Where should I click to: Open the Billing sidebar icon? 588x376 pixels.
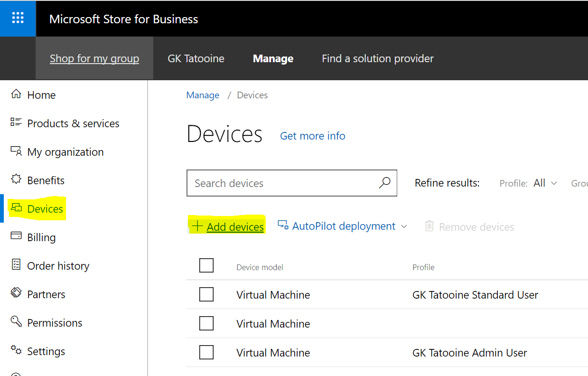[x=15, y=237]
